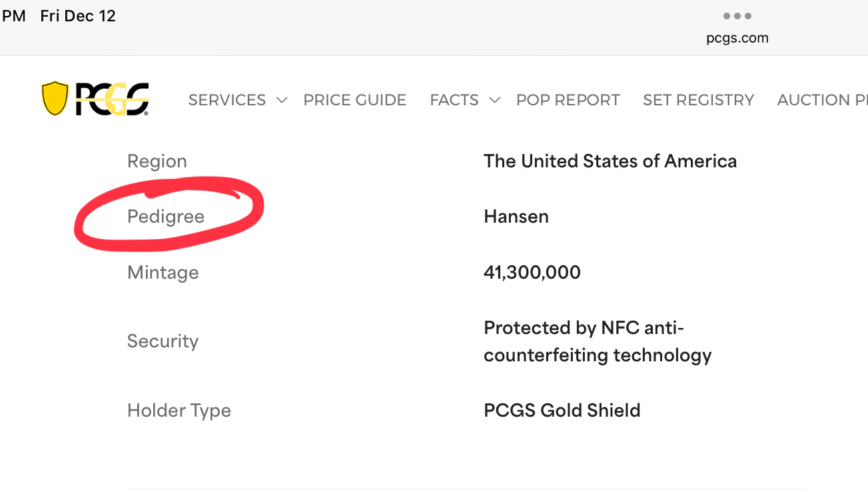Navigate to Set Registry

(x=698, y=100)
